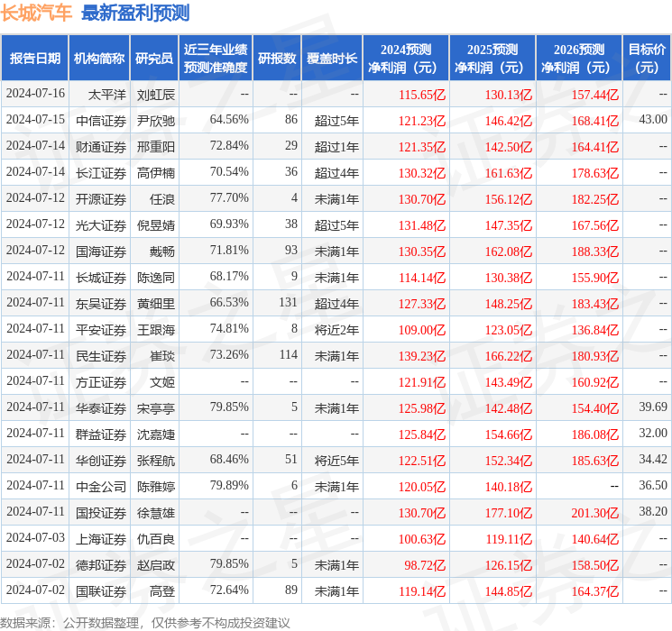Click the 报告日期 column header

pos(34,59)
